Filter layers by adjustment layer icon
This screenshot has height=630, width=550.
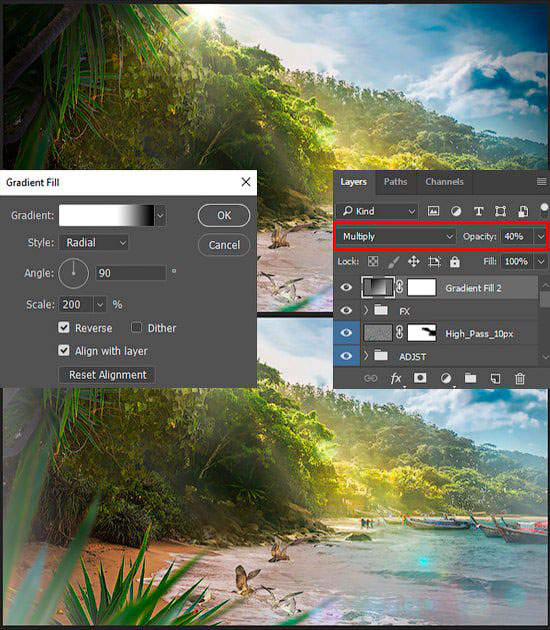tap(456, 211)
